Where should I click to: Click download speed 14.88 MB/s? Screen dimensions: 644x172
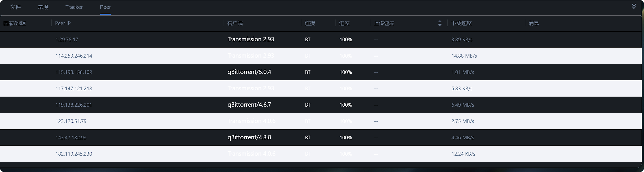coord(464,56)
